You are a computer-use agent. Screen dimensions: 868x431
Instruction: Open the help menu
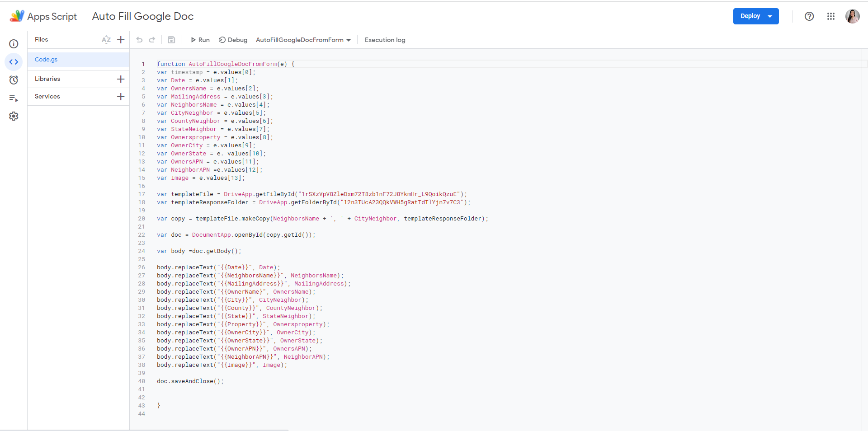click(x=809, y=16)
